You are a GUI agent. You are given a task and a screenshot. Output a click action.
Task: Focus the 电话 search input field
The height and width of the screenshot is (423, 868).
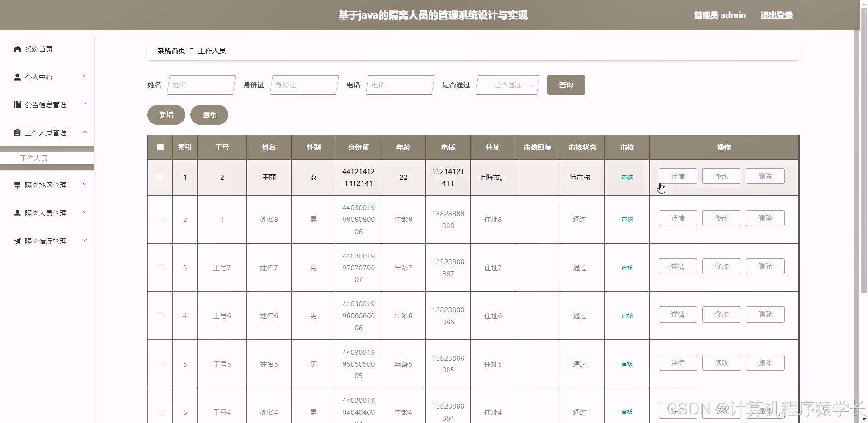pos(400,85)
